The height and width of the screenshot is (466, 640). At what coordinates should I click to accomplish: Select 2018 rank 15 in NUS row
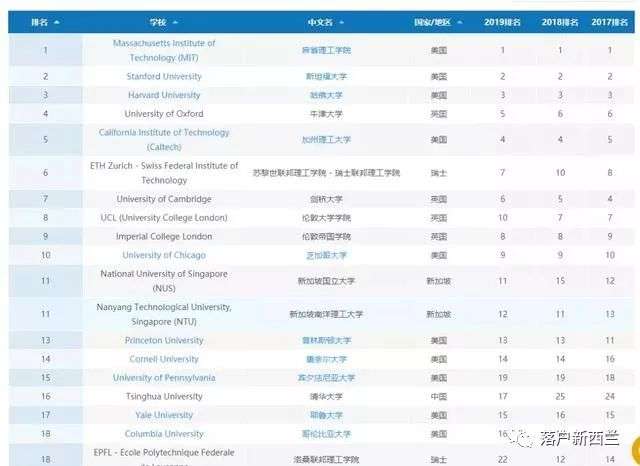point(560,281)
